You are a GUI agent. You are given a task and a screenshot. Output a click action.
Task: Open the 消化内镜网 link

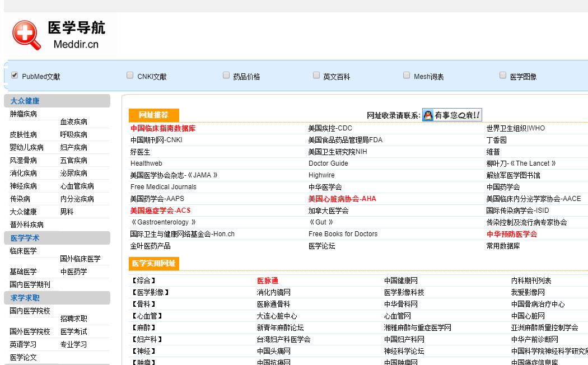(273, 292)
